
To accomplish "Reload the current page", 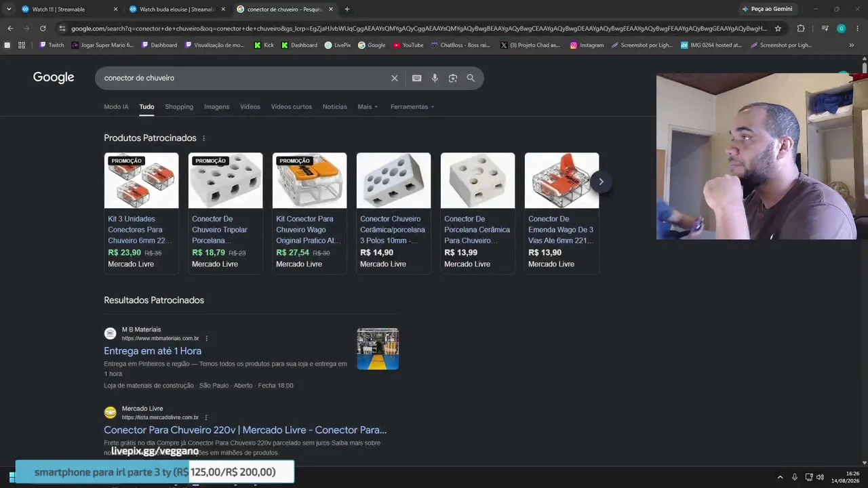I will click(43, 28).
